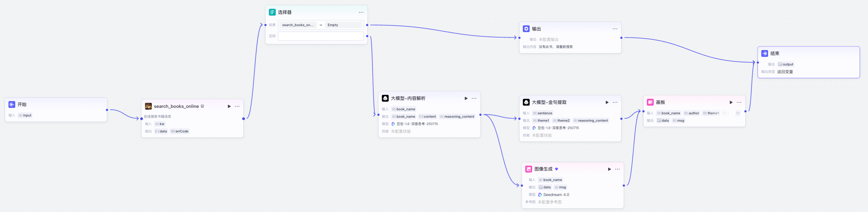Open the 输出 node more options menu

click(615, 29)
